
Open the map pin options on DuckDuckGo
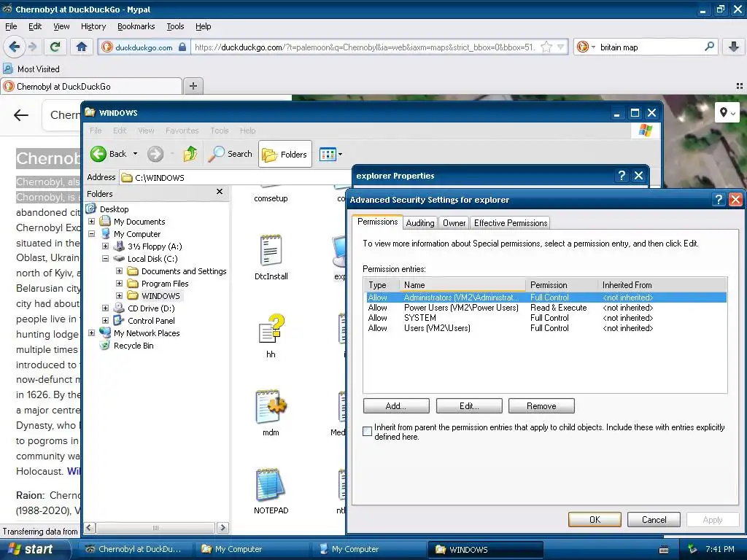727,113
